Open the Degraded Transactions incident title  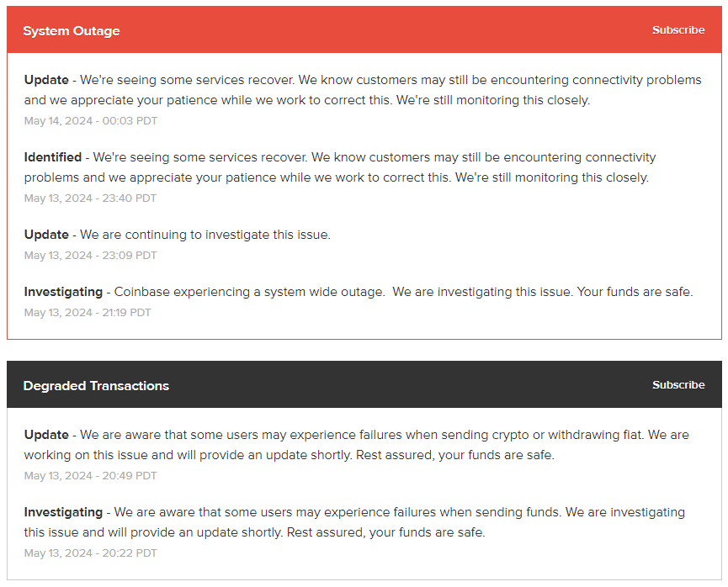click(x=96, y=386)
